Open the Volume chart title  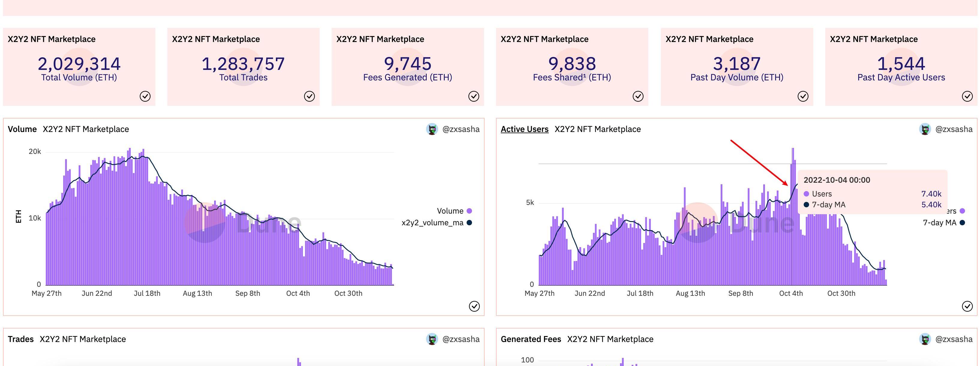[x=22, y=129]
